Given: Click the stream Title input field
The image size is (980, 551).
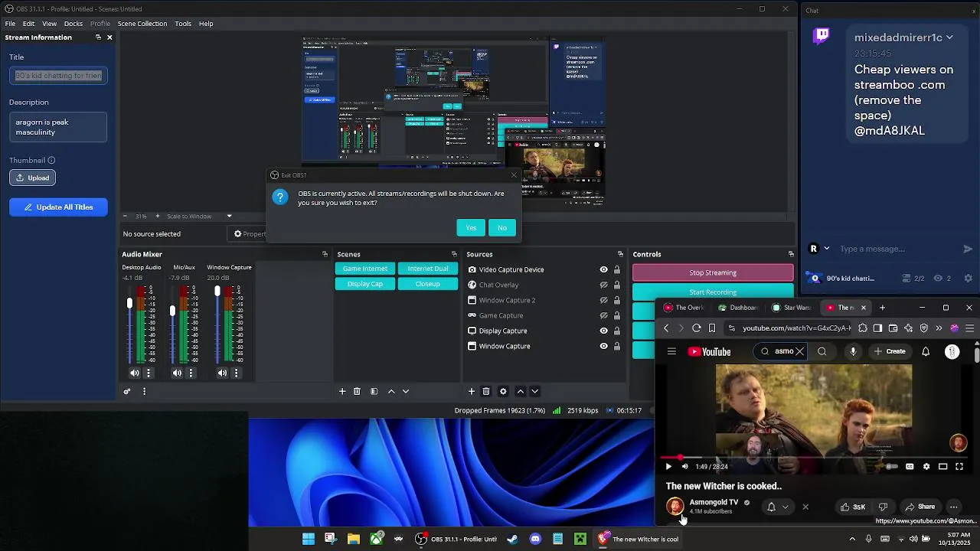Looking at the screenshot, I should (58, 75).
